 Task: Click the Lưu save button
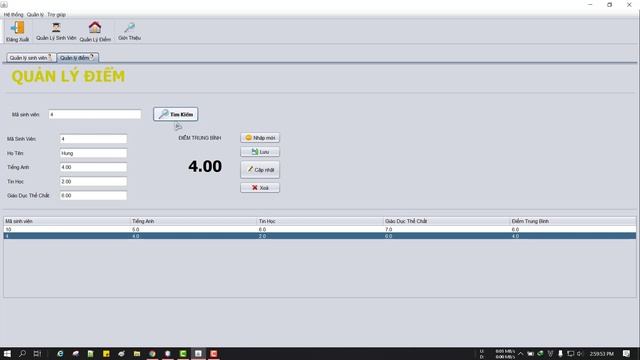point(260,152)
